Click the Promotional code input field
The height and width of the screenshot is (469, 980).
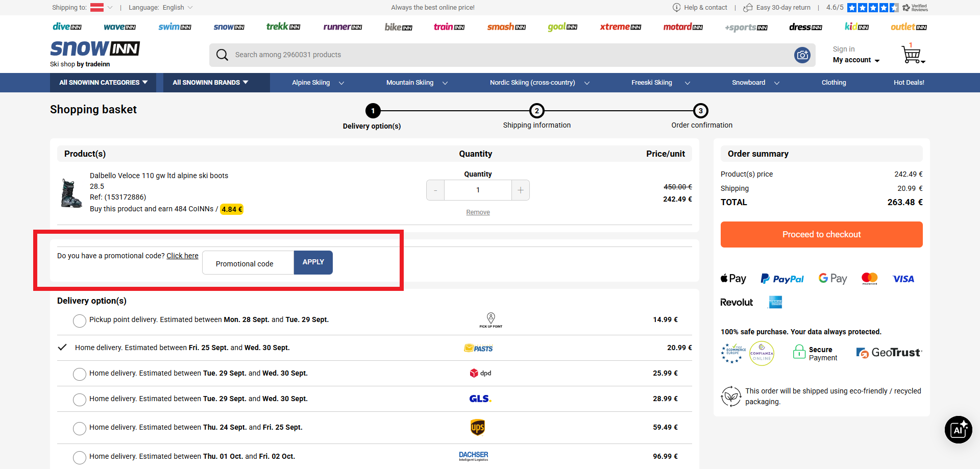pyautogui.click(x=248, y=263)
